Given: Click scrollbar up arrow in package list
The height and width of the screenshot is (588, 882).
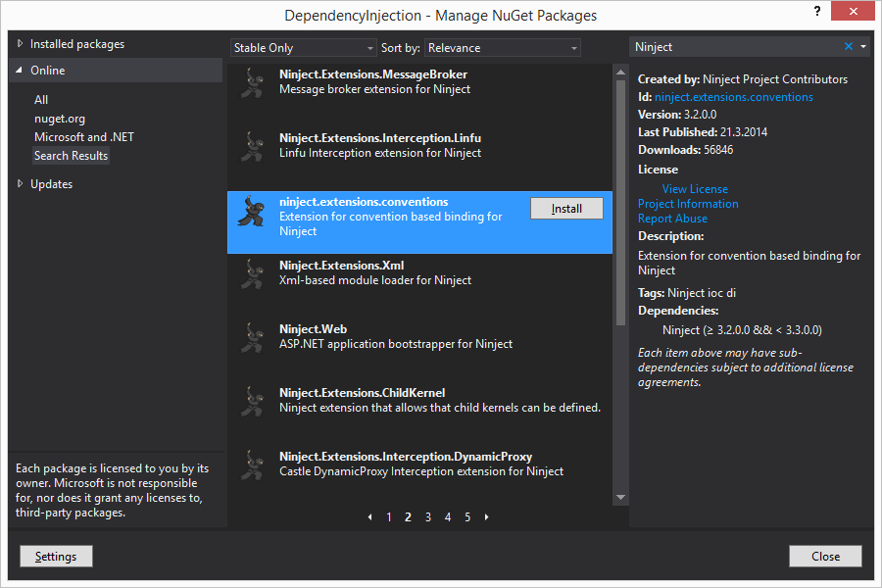Looking at the screenshot, I should point(620,72).
